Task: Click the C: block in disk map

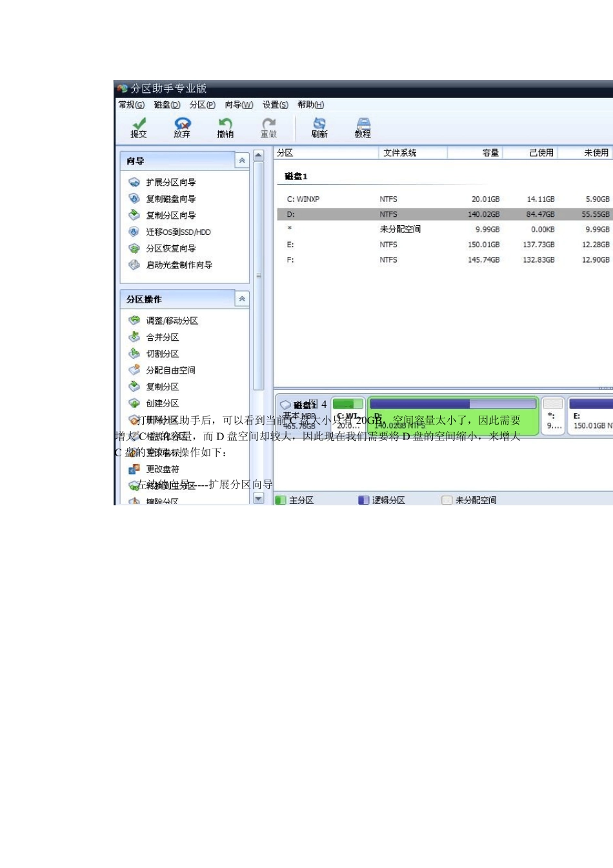Action: tap(348, 416)
